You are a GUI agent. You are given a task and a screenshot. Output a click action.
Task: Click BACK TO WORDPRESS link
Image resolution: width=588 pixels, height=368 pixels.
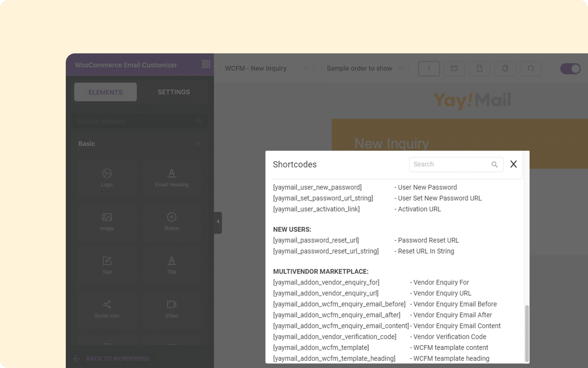118,359
